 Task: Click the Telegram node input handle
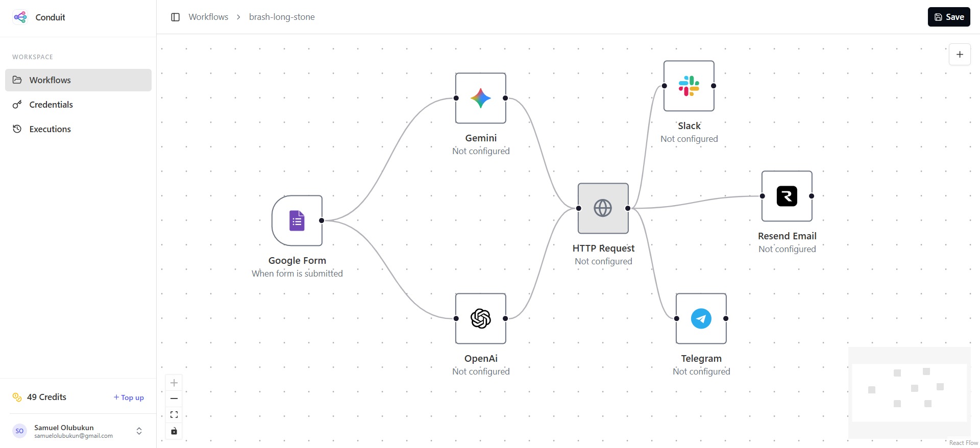tap(677, 318)
